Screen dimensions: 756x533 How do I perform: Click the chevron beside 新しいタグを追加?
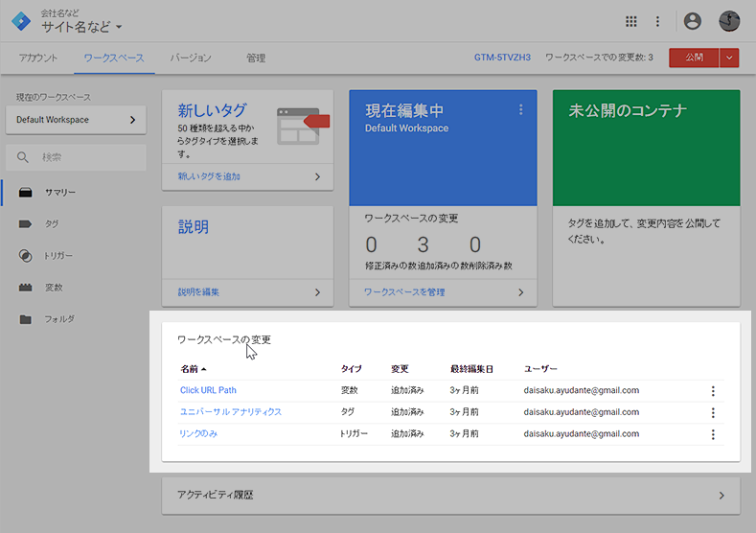pyautogui.click(x=317, y=176)
